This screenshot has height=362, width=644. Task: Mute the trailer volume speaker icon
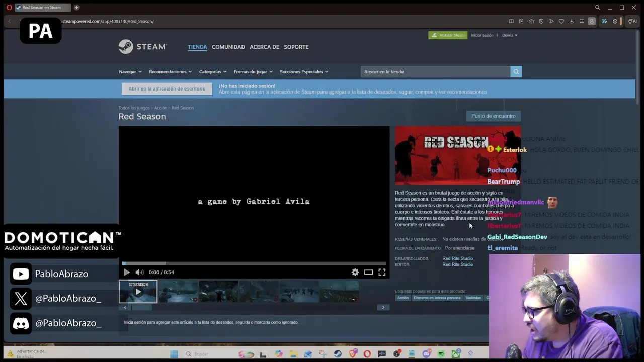[139, 272]
